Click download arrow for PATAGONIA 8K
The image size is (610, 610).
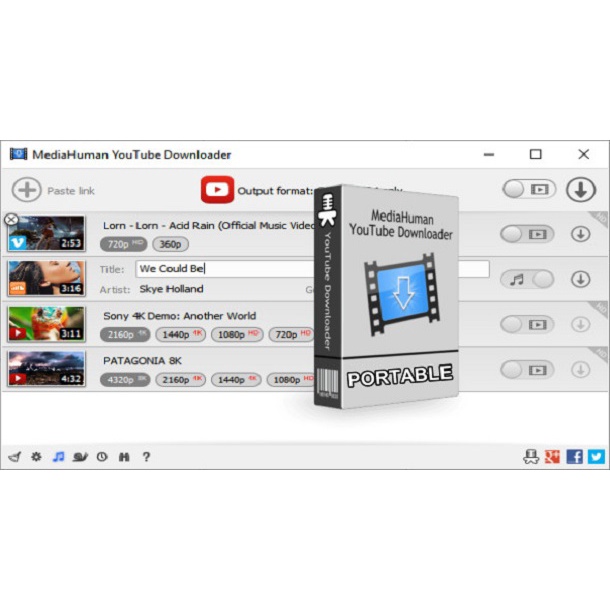[581, 370]
